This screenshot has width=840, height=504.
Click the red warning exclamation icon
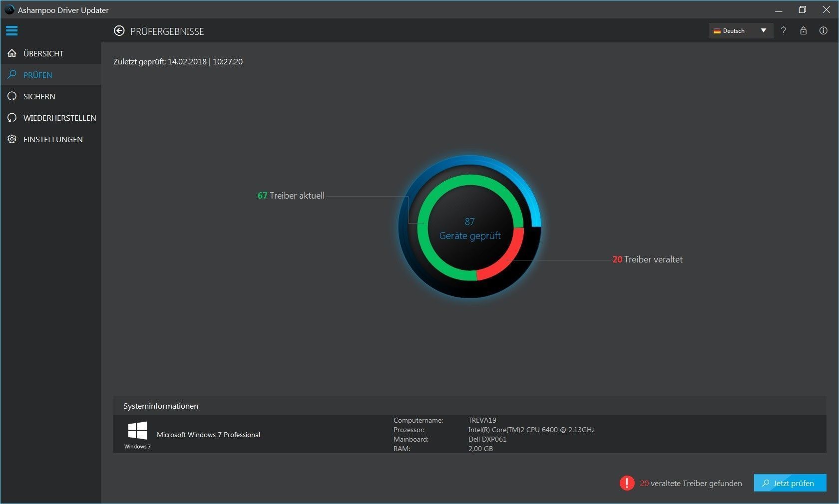point(627,483)
